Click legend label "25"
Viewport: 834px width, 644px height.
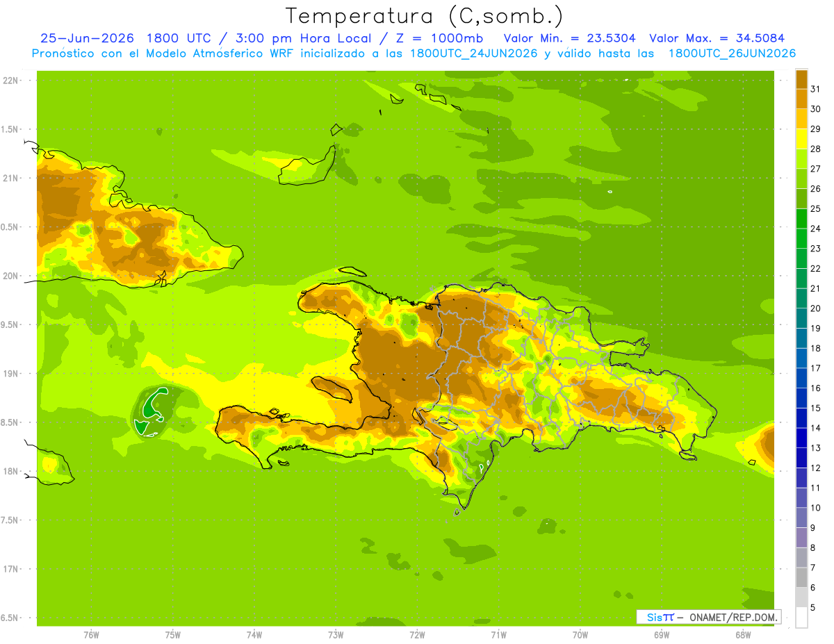(x=815, y=208)
